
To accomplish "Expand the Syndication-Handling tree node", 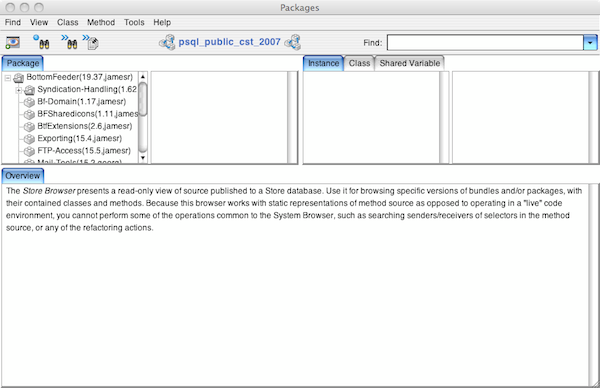I will (18, 90).
